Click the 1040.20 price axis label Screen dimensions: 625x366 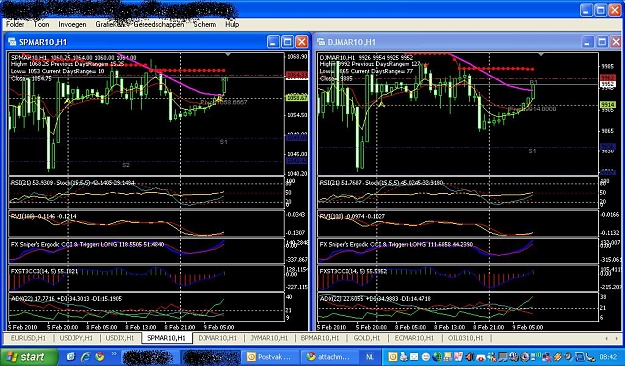coord(297,174)
